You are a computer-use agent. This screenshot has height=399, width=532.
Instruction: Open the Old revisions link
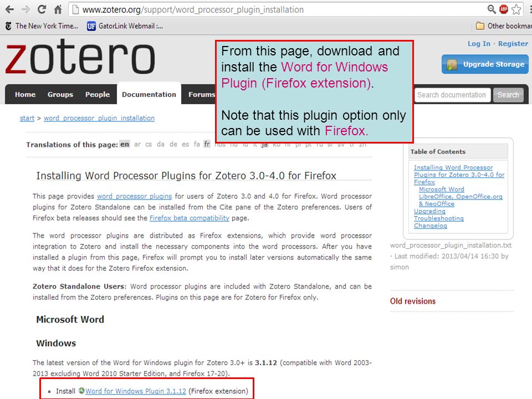pyautogui.click(x=412, y=301)
